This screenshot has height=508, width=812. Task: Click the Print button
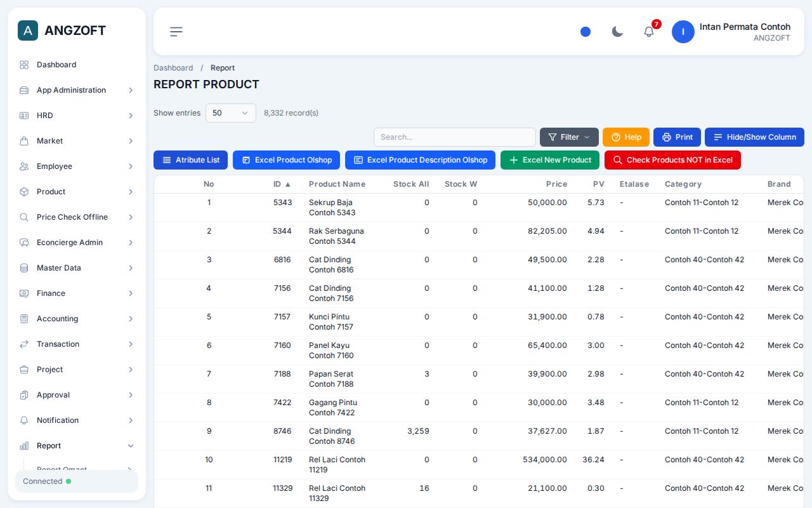point(677,137)
